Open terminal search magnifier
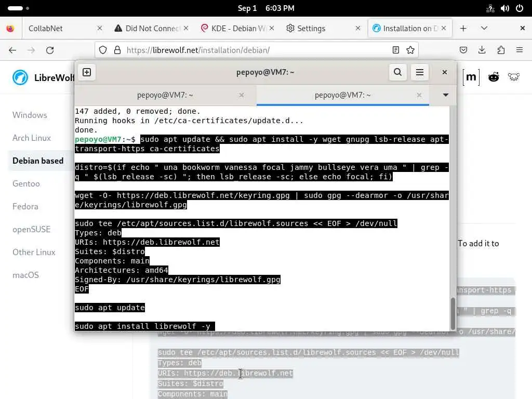532x399 pixels. pos(397,72)
